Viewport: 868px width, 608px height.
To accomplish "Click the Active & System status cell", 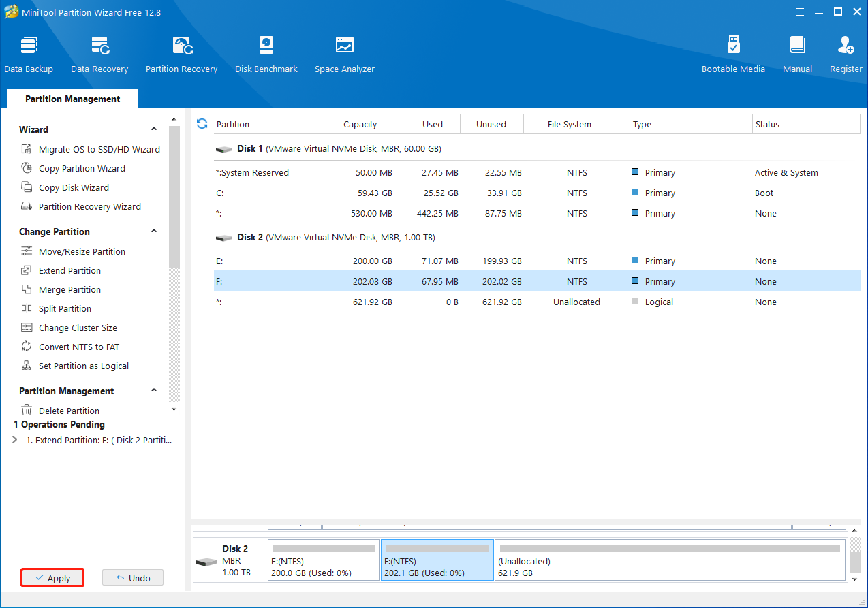I will pyautogui.click(x=786, y=172).
